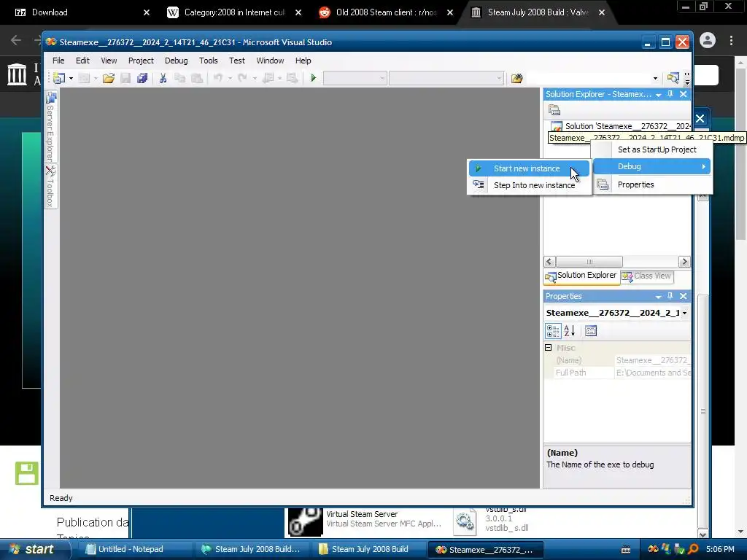747x560 pixels.
Task: Open the solution configurations combo box
Action: point(355,78)
